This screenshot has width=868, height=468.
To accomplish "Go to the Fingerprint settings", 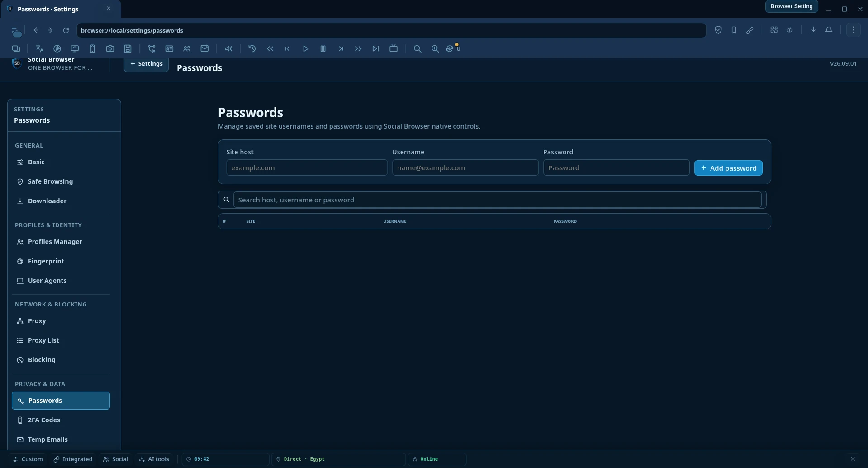I will pos(61,261).
